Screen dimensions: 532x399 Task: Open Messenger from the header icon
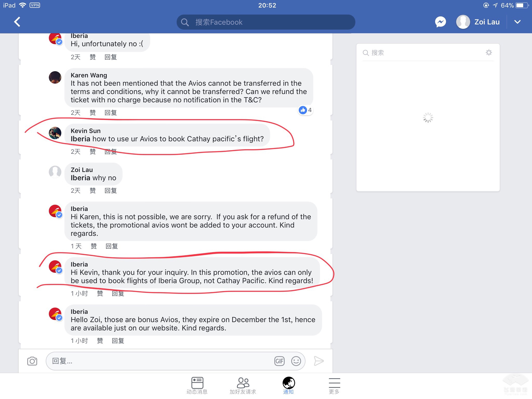pyautogui.click(x=441, y=22)
